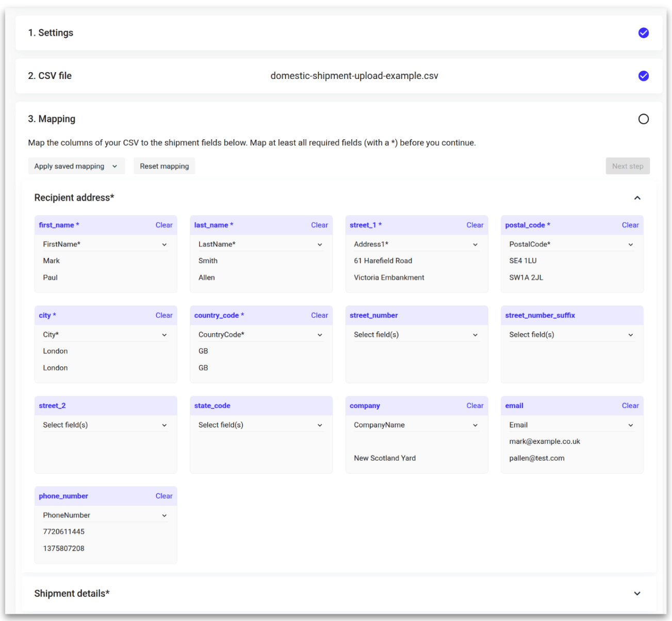Clear the postal_code mapping
The width and height of the screenshot is (672, 621).
(x=630, y=225)
